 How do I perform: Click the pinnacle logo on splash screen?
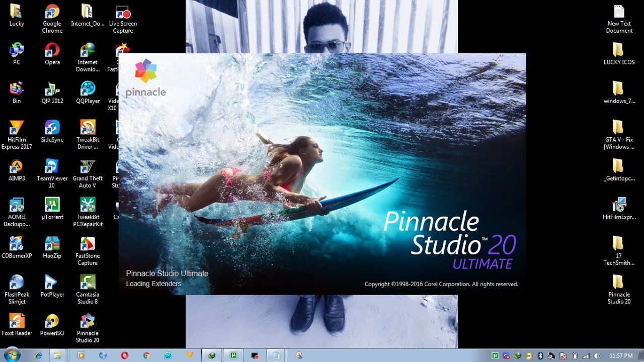[x=145, y=78]
